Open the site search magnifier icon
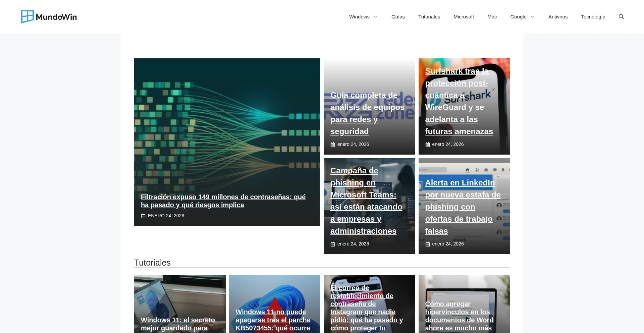Screen dimensions: 644x333 point(621,17)
